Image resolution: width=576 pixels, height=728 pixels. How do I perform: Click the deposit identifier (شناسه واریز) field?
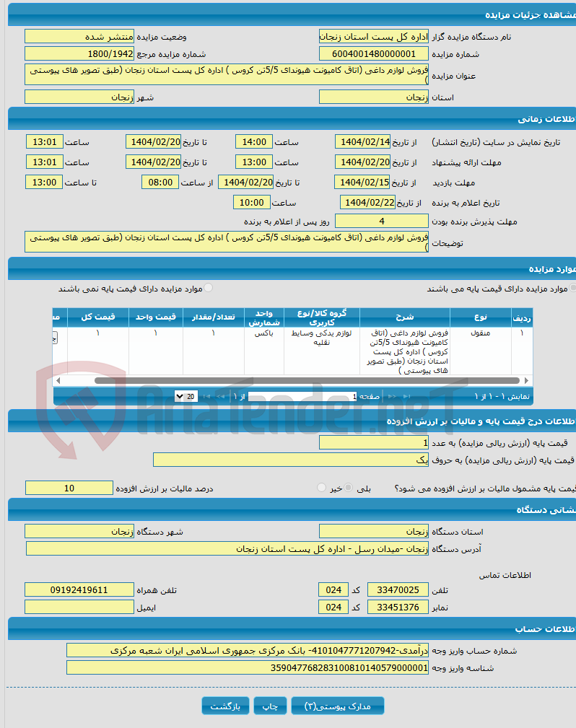point(248,668)
